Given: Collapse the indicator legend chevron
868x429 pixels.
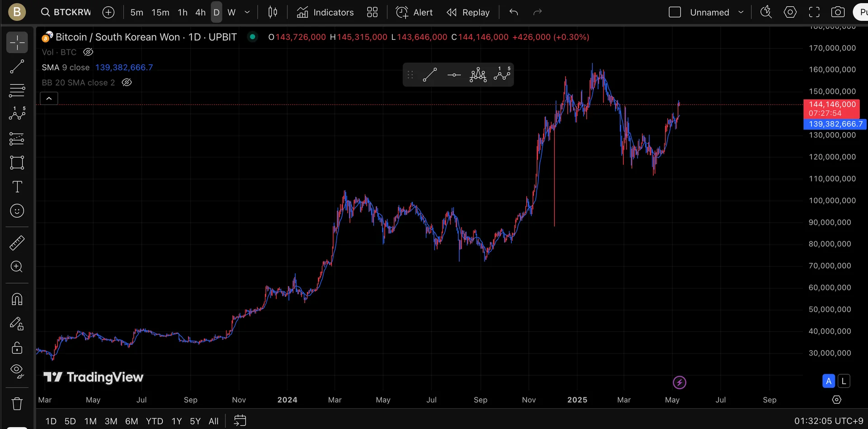Looking at the screenshot, I should (x=49, y=98).
